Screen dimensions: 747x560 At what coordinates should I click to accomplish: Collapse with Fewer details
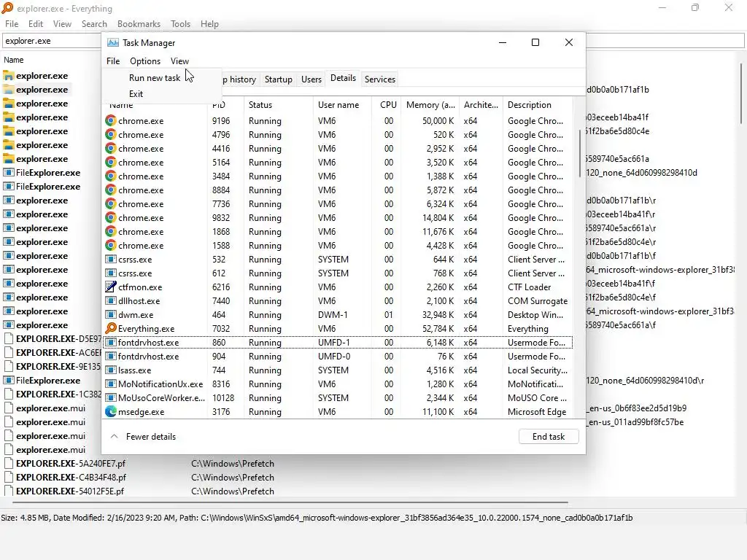(143, 437)
